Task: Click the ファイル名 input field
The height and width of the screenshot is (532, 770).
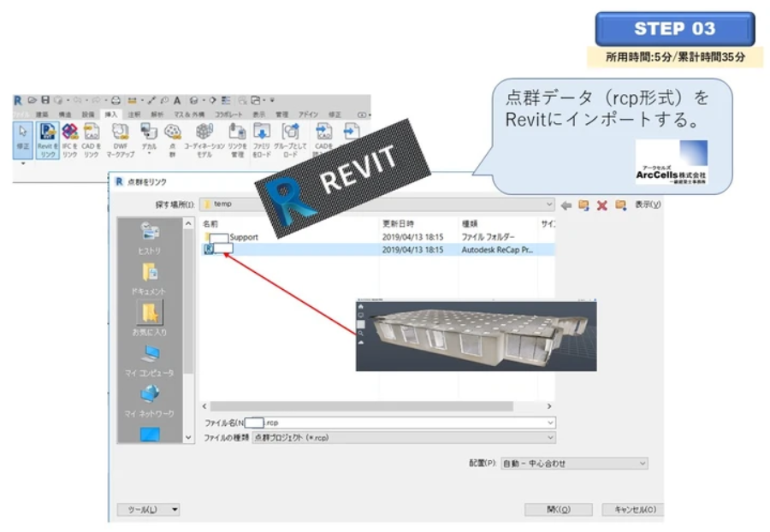Action: [400, 423]
